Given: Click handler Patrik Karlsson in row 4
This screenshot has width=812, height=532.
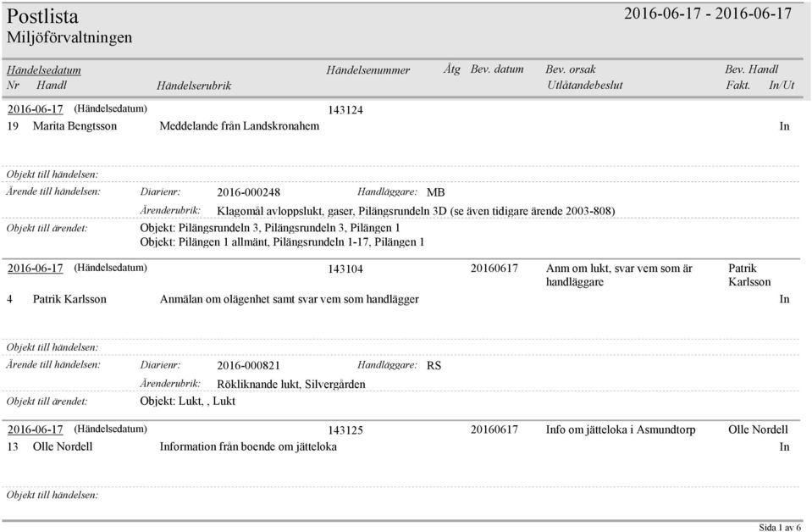Looking at the screenshot, I should click(69, 299).
